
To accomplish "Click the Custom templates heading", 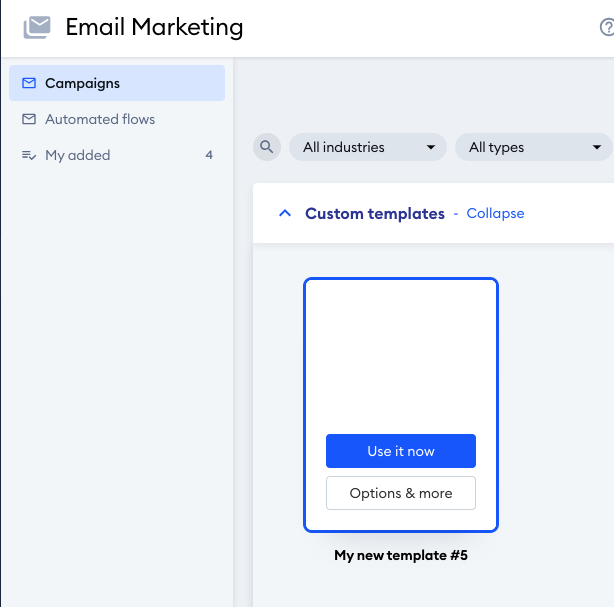I will pos(375,213).
